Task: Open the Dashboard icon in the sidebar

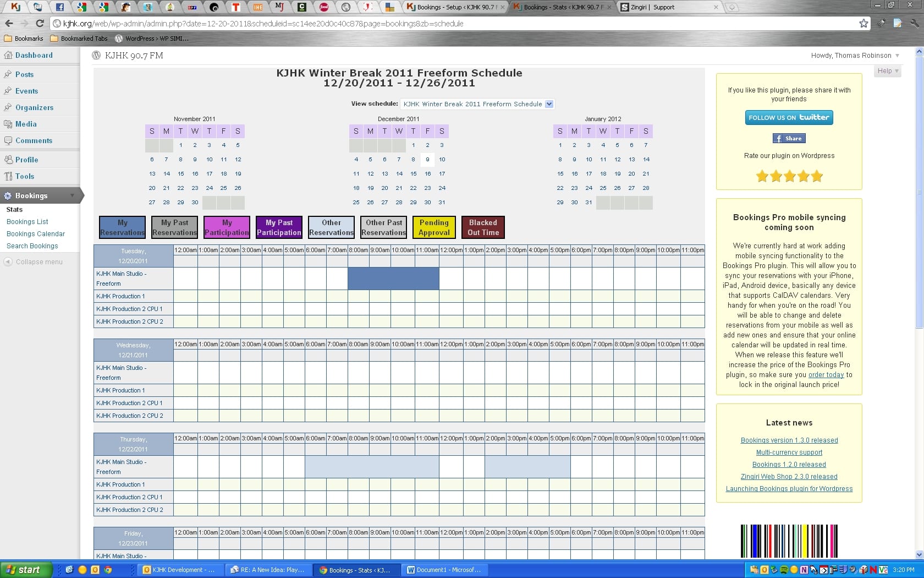Action: click(8, 55)
